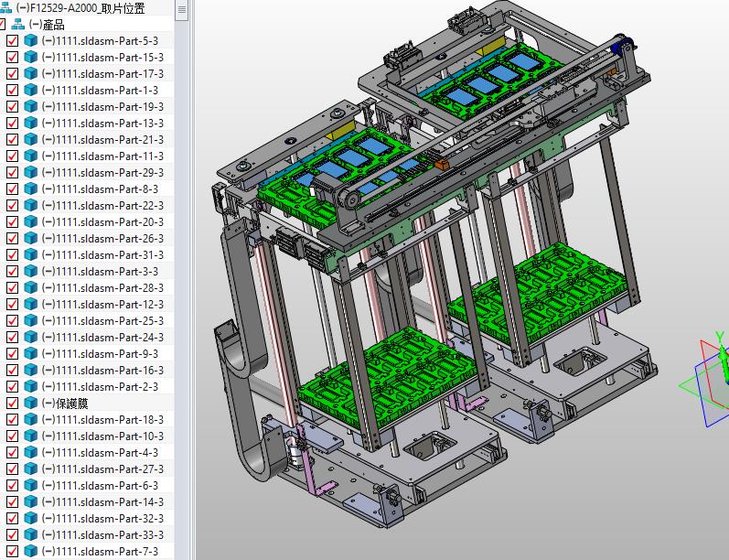Image resolution: width=729 pixels, height=560 pixels.
Task: Uncheck the Part-7-3 checkbox
Action: pyautogui.click(x=13, y=551)
